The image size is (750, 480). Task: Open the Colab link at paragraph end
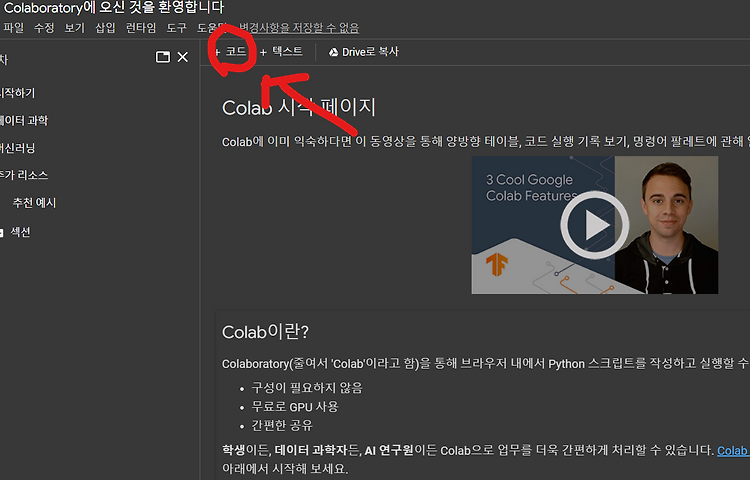pos(733,450)
